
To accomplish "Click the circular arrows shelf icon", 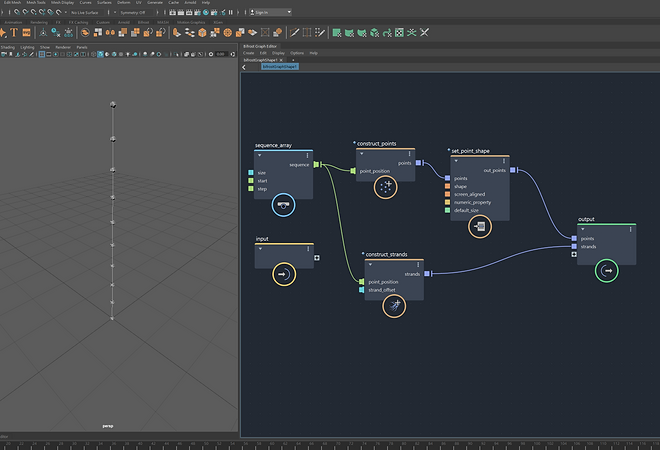I will [x=85, y=32].
